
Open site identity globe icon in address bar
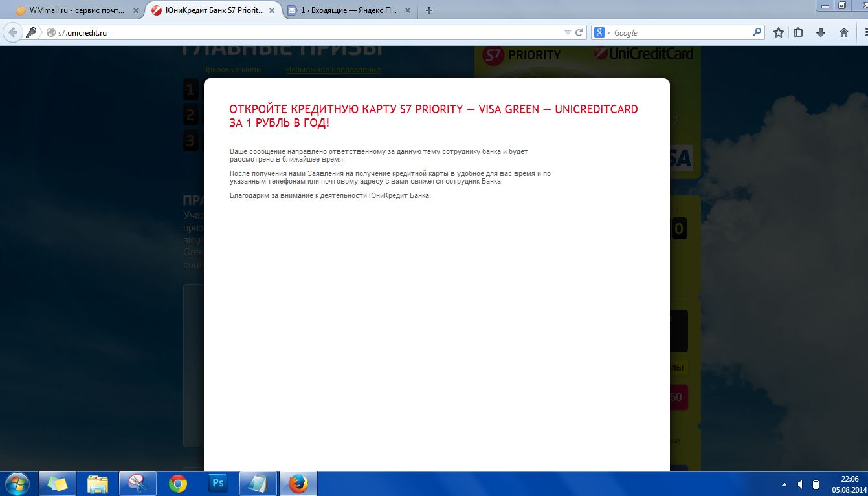coord(51,32)
